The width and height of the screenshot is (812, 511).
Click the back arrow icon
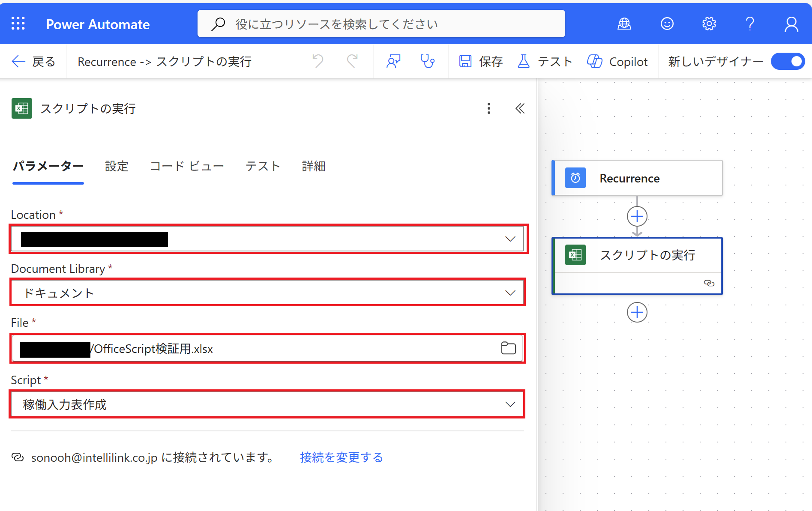click(18, 61)
